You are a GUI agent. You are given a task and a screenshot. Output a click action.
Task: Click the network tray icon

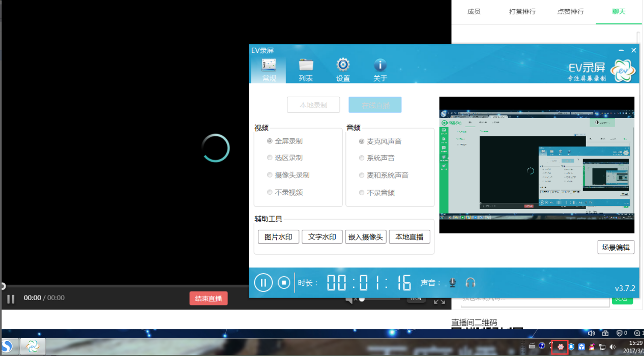coord(602,347)
